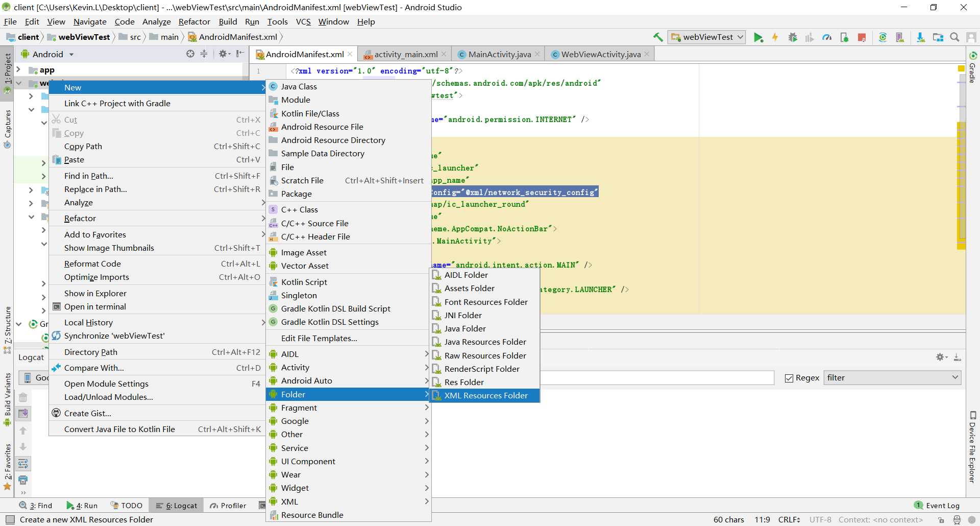Click the Profile app gauge icon
The image size is (980, 526).
click(827, 37)
